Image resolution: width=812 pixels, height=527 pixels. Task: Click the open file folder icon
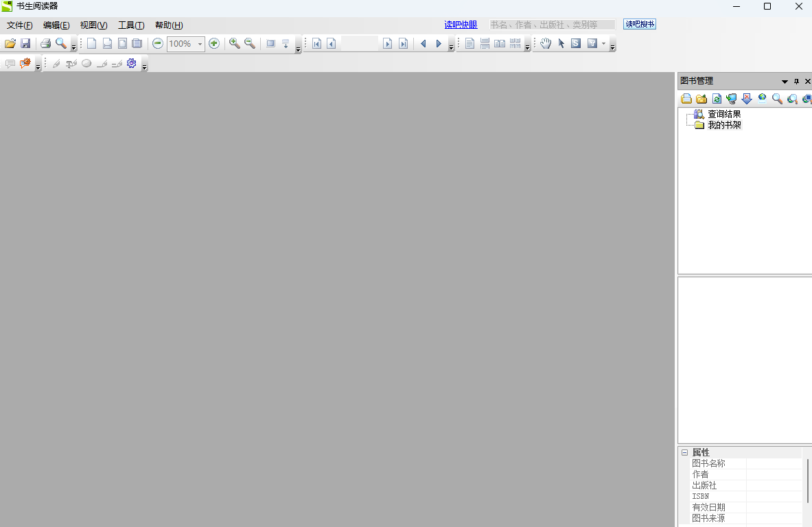(10, 43)
